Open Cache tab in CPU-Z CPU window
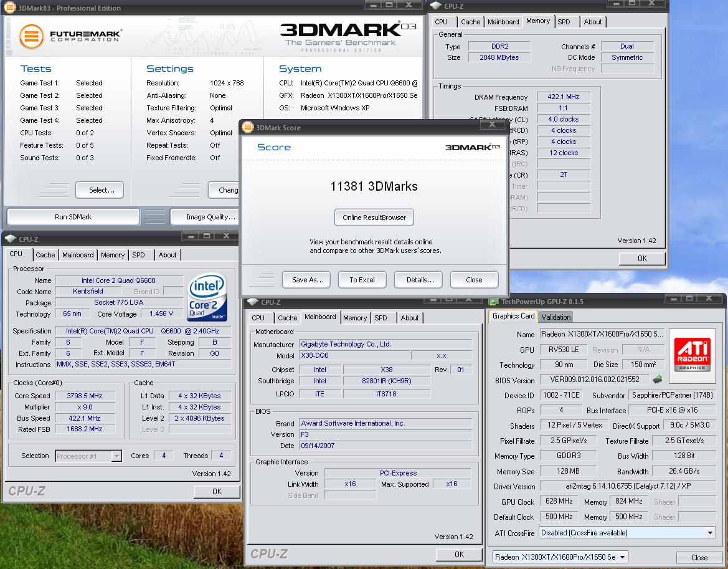Viewport: 728px width, 569px height. tap(45, 255)
